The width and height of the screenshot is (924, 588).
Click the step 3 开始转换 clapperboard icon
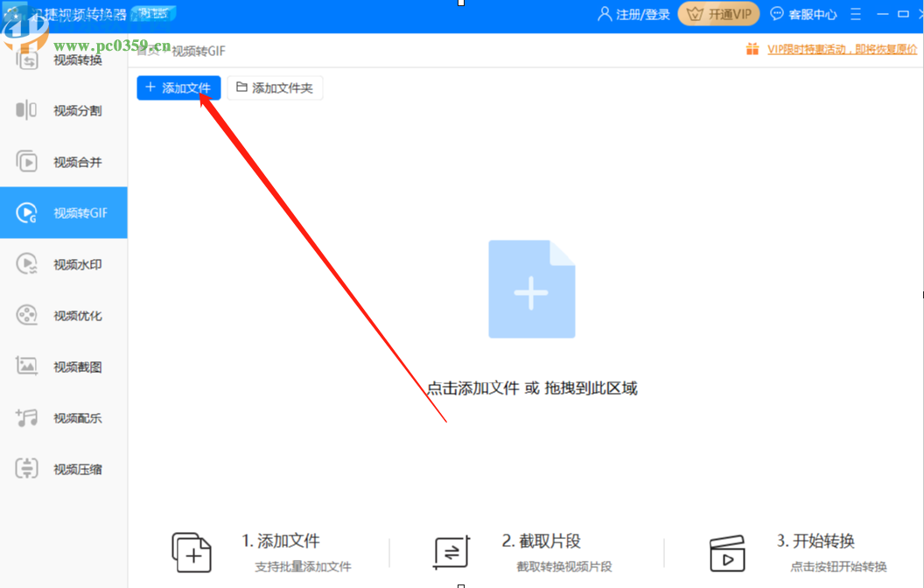tap(727, 553)
